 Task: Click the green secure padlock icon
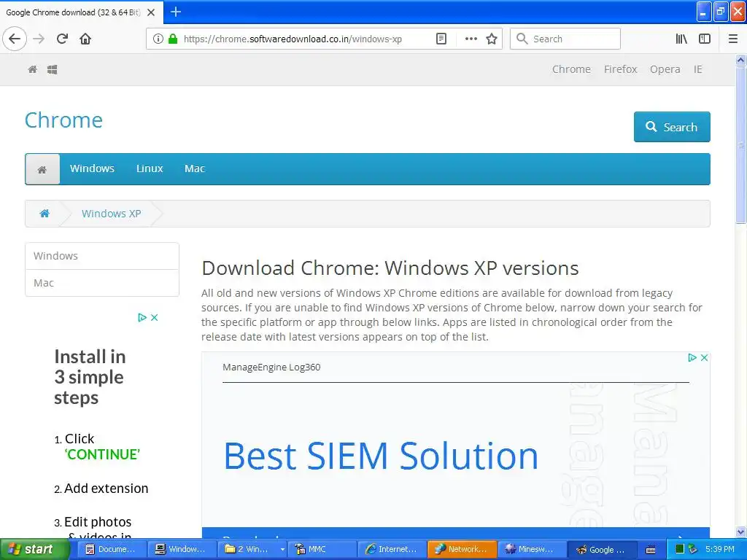click(172, 39)
